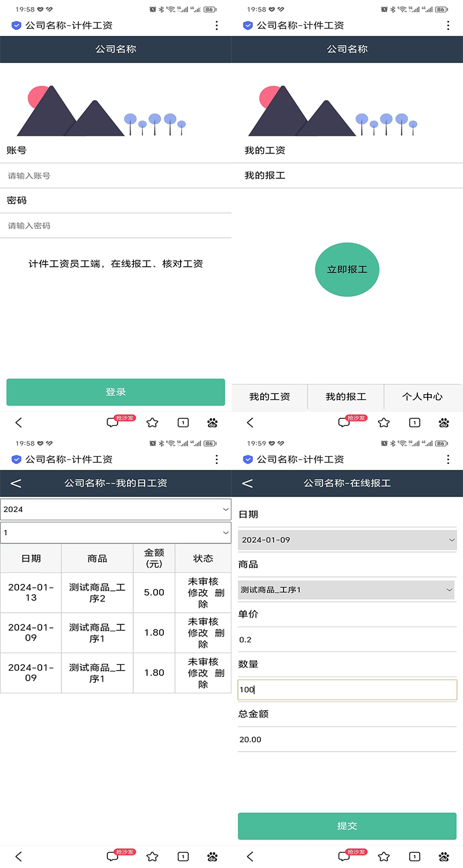The image size is (463, 868).
Task: Tap the star favorite icon in the bottom toolbar
Action: click(152, 422)
